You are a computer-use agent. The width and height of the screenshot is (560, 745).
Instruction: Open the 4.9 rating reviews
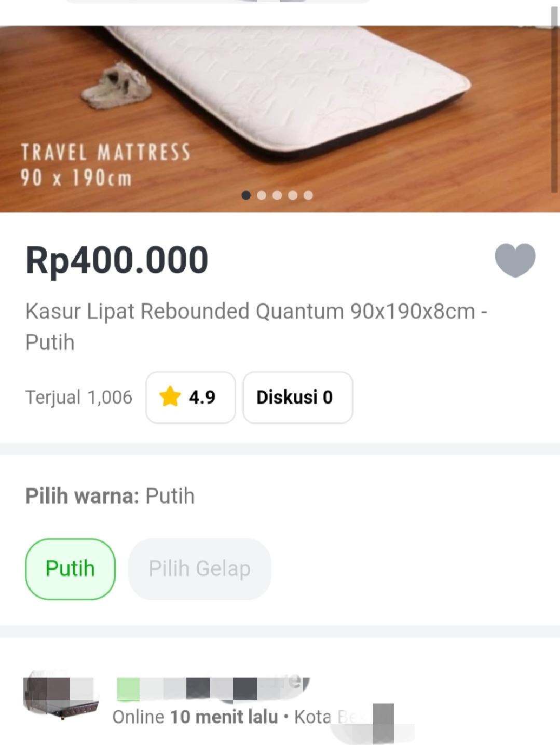pos(190,397)
